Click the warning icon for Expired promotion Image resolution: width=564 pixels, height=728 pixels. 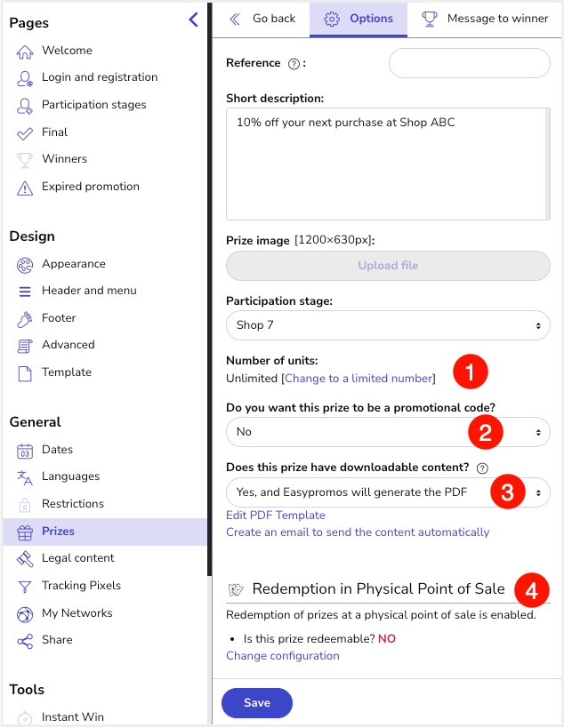pyautogui.click(x=25, y=187)
